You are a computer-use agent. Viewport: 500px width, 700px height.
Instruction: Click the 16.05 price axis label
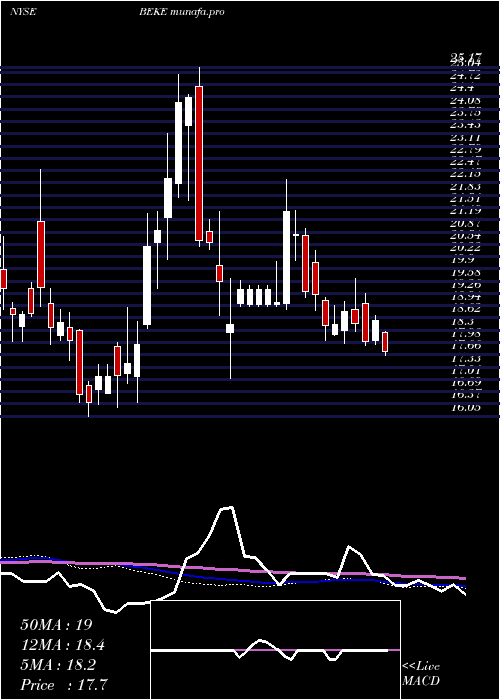[466, 407]
